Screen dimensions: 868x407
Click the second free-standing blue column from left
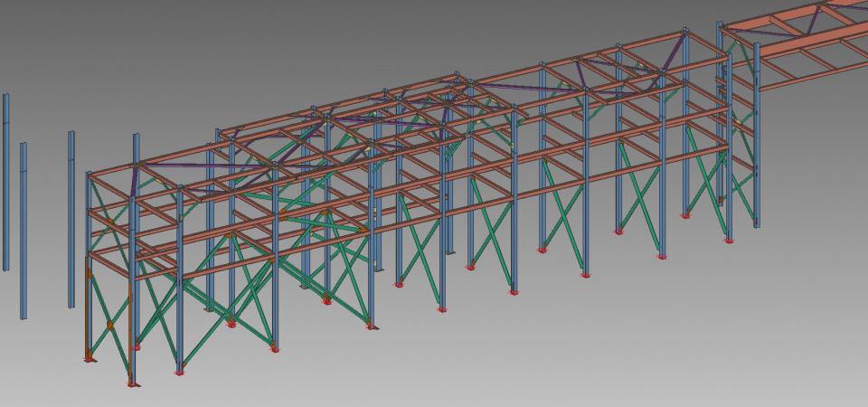[24, 231]
